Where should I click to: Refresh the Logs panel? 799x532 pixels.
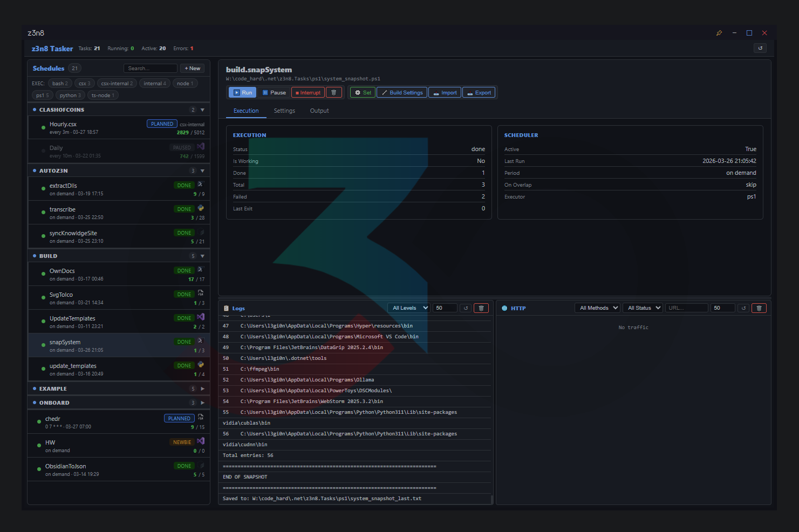(x=466, y=308)
